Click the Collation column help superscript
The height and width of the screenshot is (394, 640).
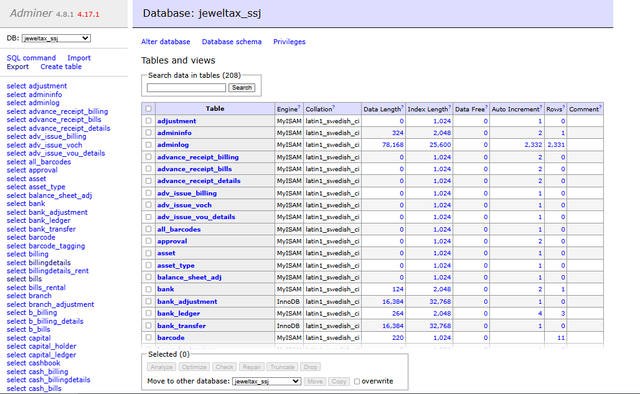(x=334, y=107)
